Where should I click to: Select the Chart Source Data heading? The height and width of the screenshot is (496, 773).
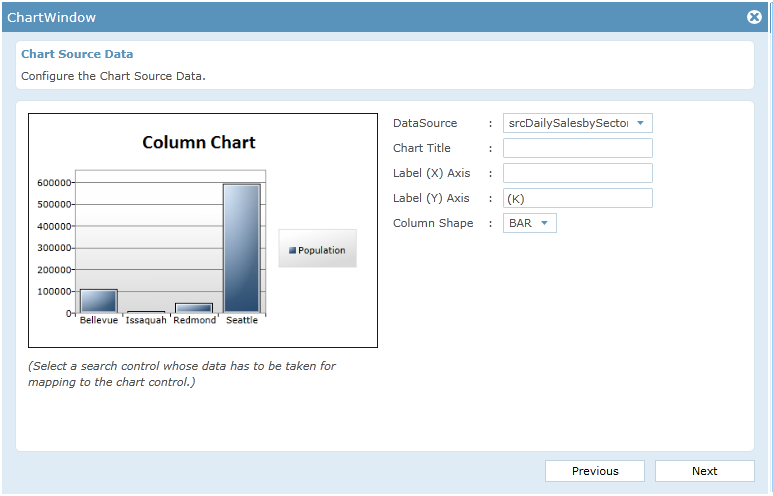pyautogui.click(x=77, y=54)
